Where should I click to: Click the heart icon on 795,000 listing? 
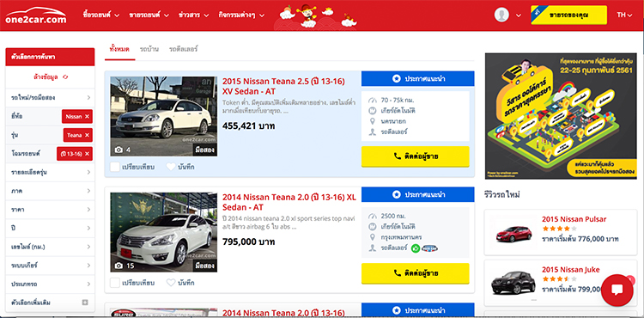[x=171, y=283]
